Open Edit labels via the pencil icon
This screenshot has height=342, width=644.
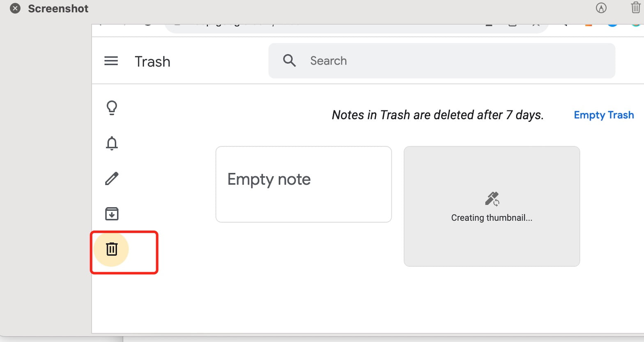click(x=112, y=178)
